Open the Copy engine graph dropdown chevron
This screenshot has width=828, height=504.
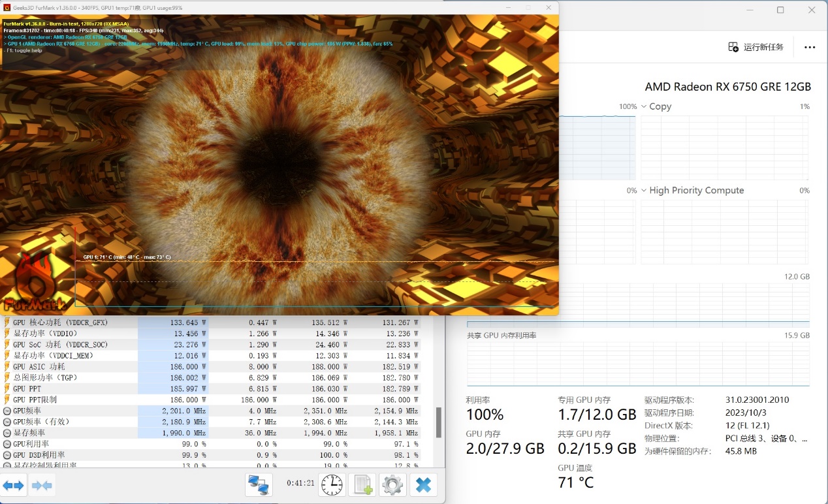coord(644,106)
